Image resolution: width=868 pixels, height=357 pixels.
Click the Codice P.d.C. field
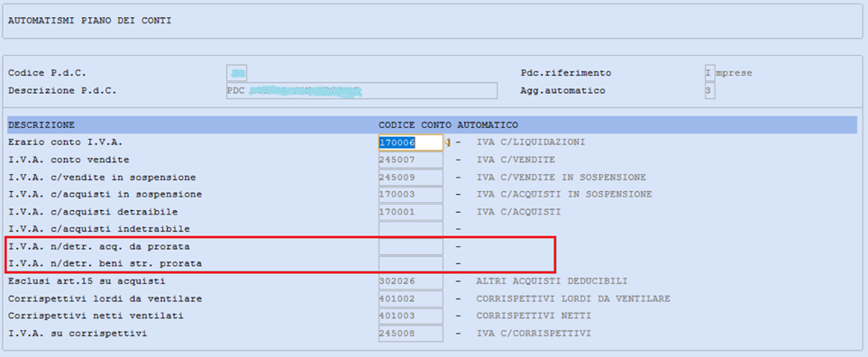click(x=237, y=73)
